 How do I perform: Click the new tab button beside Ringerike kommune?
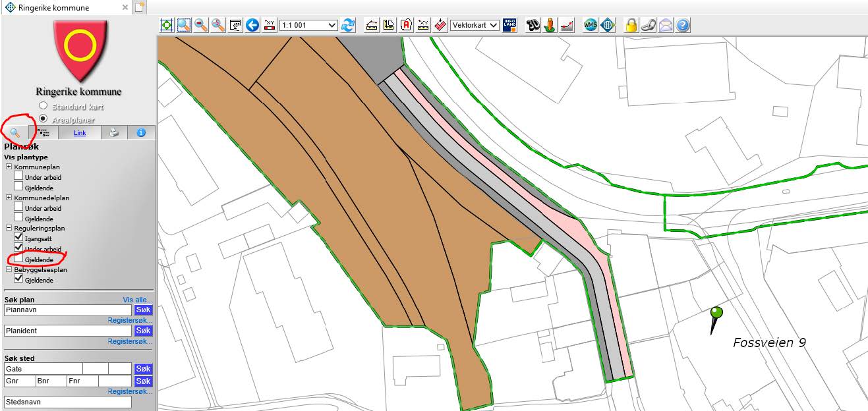(139, 7)
